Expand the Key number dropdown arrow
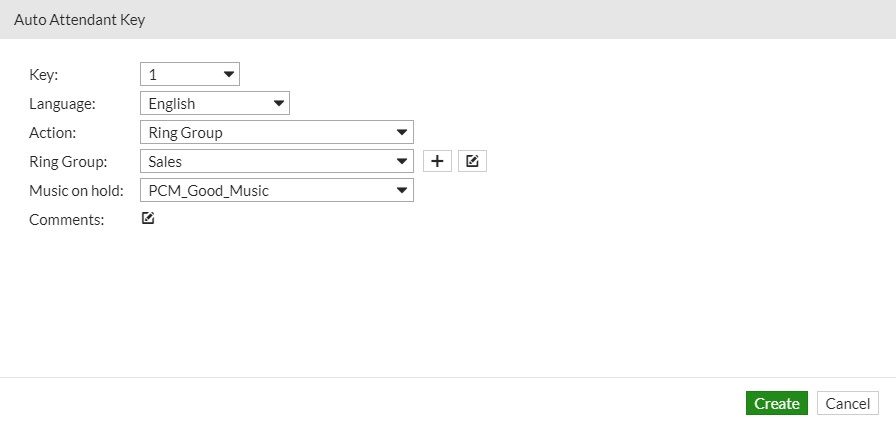This screenshot has height=426, width=896. point(229,74)
